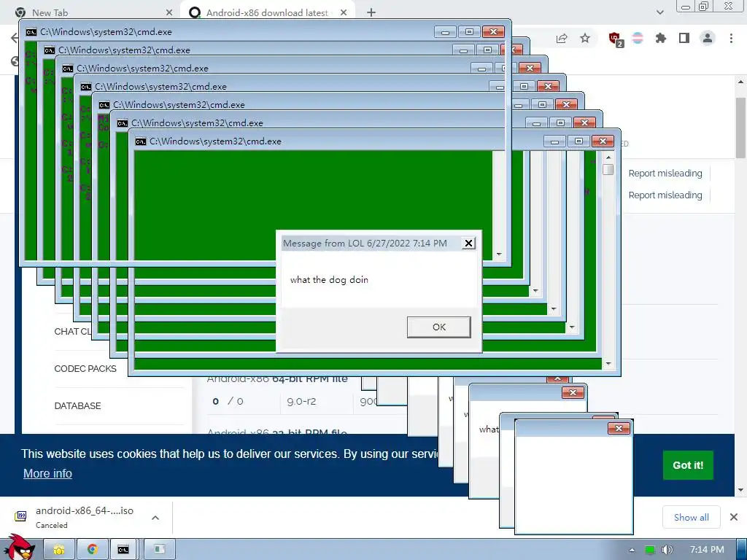Click the first Report misleading link

point(665,174)
